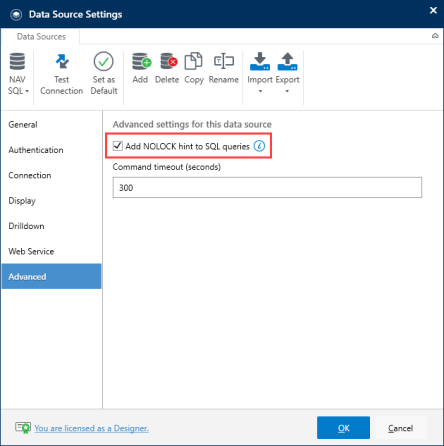
Task: Select the Data Sources ribbon tab
Action: pyautogui.click(x=41, y=36)
